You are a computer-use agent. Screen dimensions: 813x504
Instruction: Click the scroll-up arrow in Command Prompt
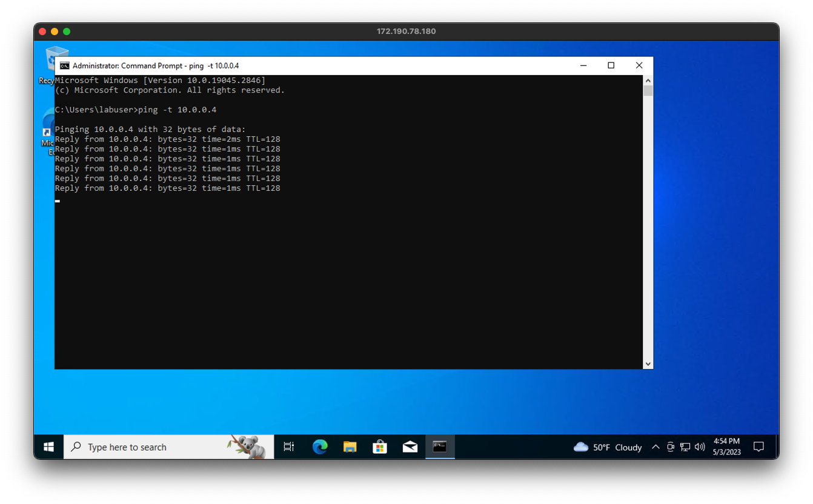click(648, 79)
